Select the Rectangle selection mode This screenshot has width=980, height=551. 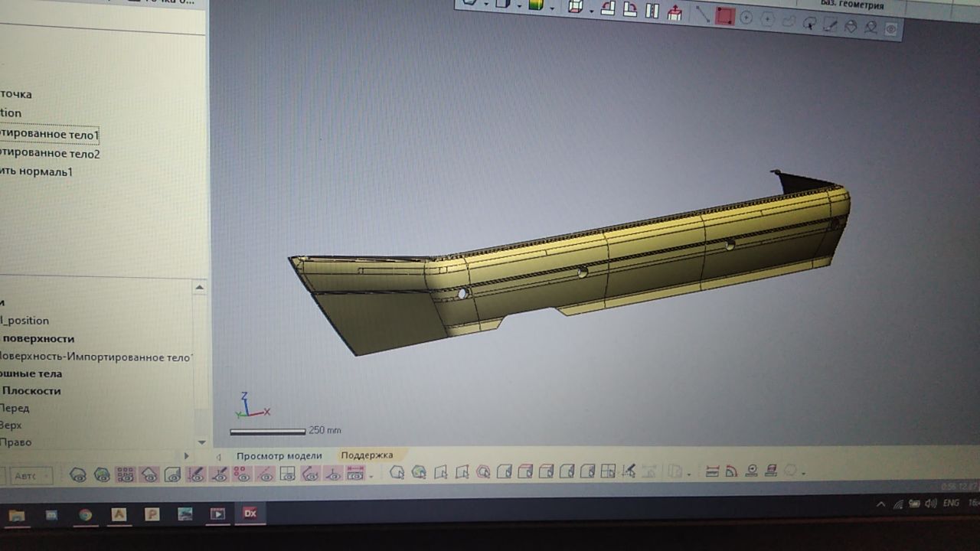click(724, 16)
